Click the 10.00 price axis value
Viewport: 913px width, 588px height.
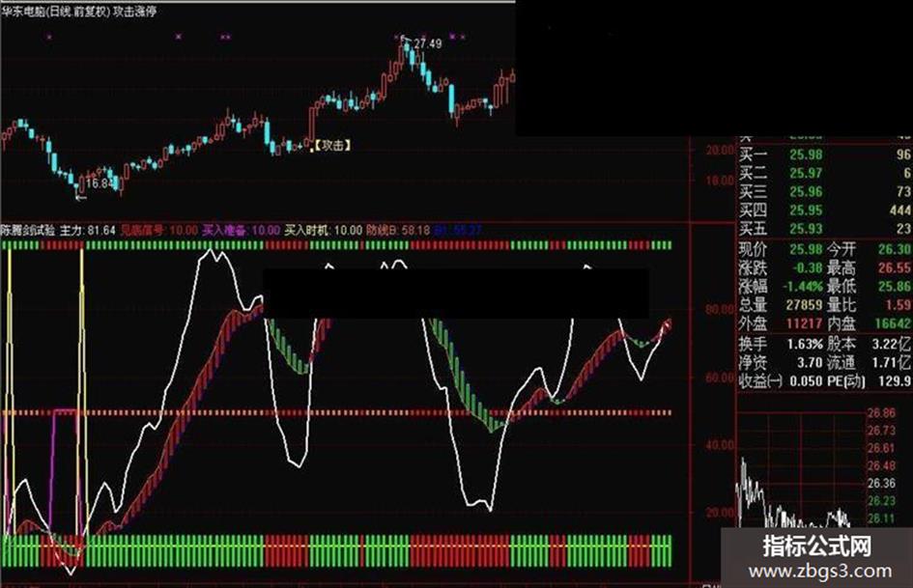pyautogui.click(x=720, y=182)
